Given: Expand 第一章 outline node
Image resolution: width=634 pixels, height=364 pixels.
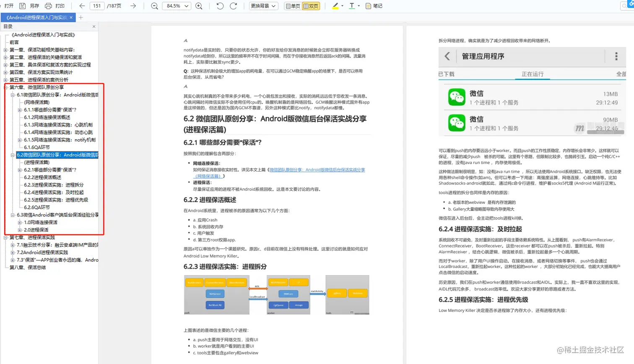Looking at the screenshot, I should coord(5,50).
